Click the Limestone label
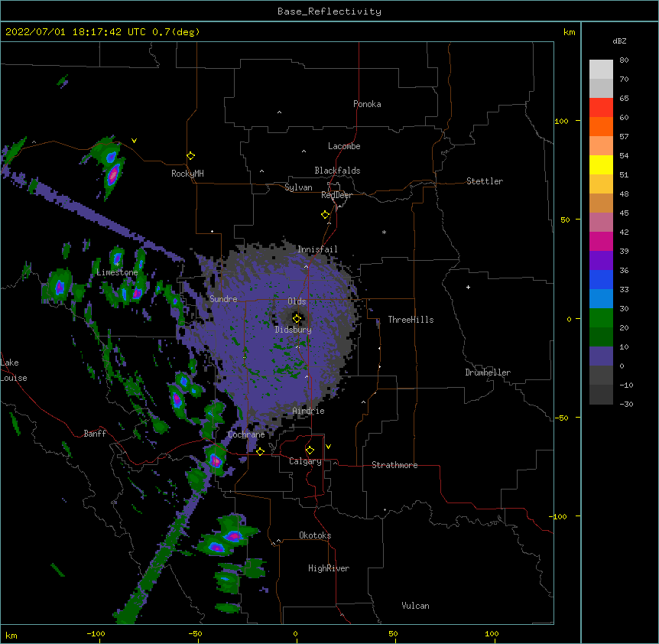Screen dimensions: 659x644 [x=117, y=272]
